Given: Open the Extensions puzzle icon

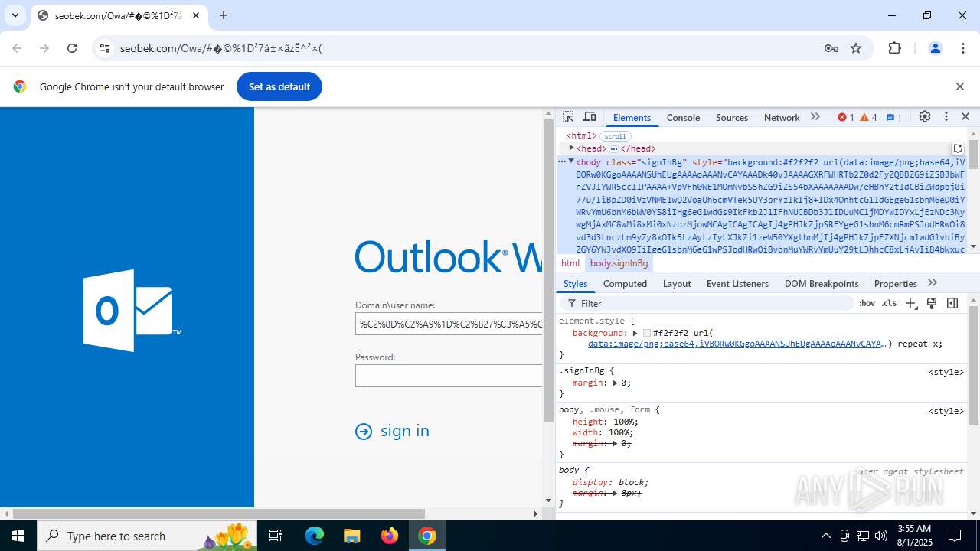Looking at the screenshot, I should click(894, 48).
